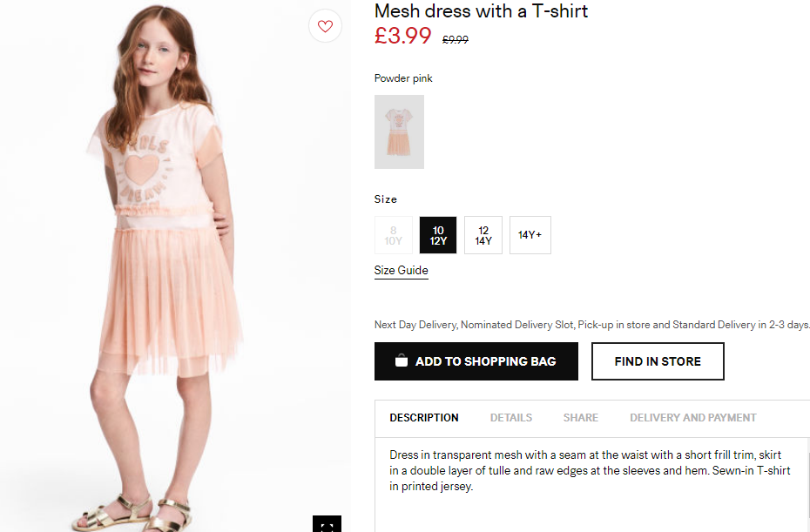Image resolution: width=810 pixels, height=532 pixels.
Task: Click Find in Store button
Action: (658, 361)
